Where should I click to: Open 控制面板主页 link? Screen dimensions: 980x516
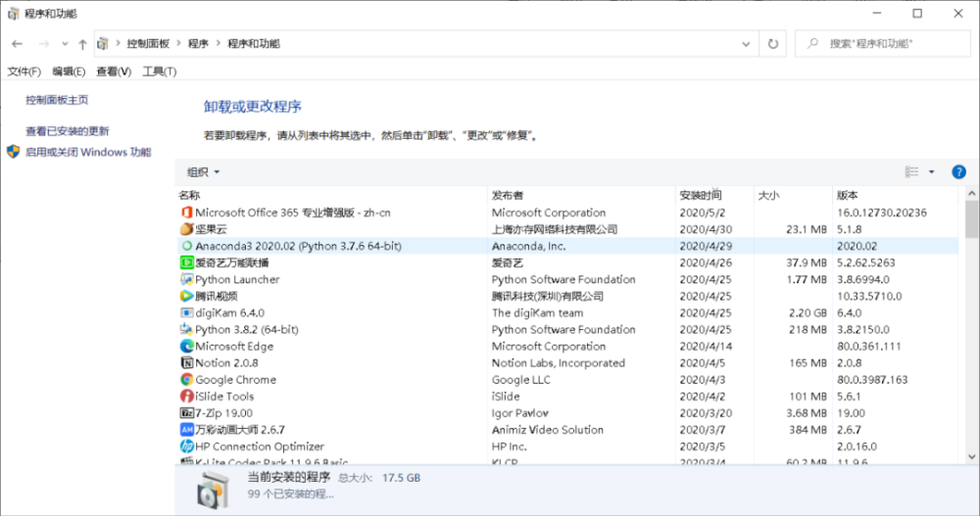pyautogui.click(x=57, y=100)
